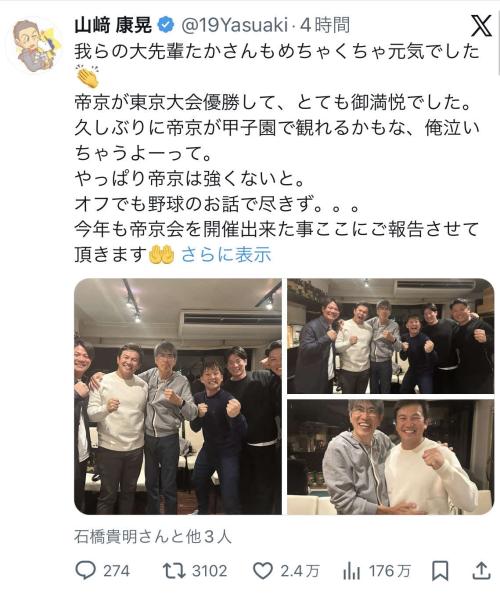
Task: Open the large left group photo
Action: [x=178, y=396]
